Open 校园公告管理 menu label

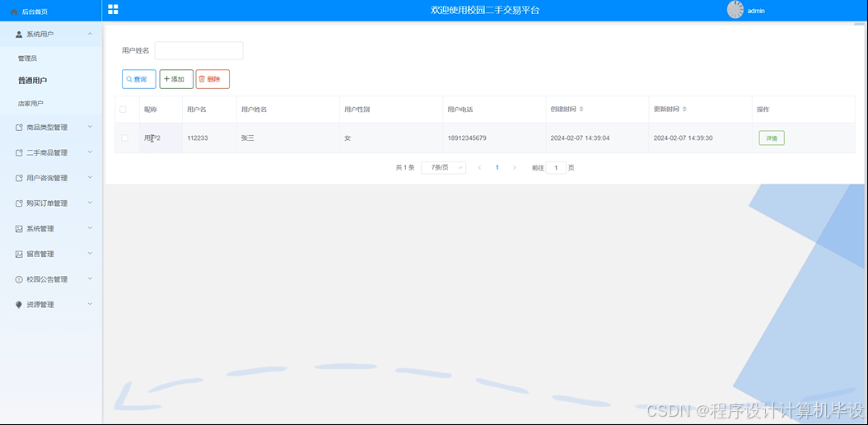pos(47,279)
